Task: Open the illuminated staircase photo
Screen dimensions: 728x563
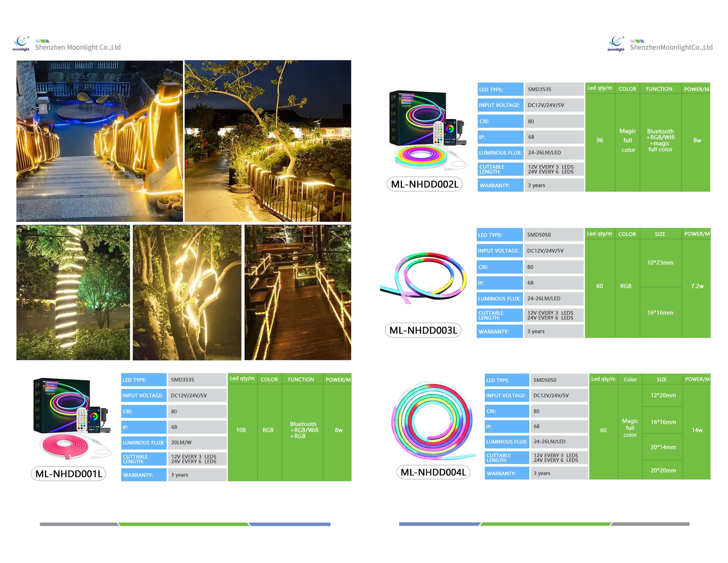Action: (99, 141)
